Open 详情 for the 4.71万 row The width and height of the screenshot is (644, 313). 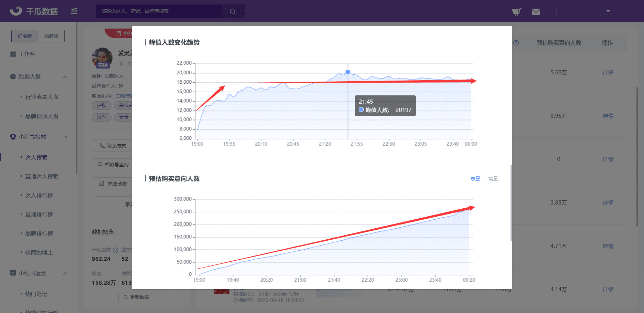pos(608,246)
